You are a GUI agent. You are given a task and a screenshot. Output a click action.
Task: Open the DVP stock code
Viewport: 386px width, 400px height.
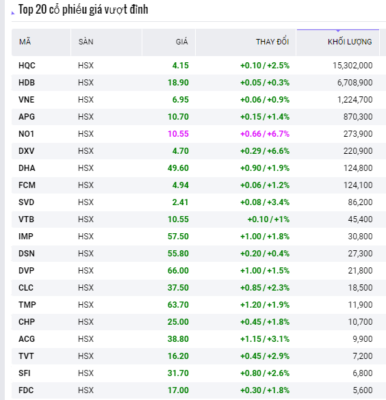point(26,271)
